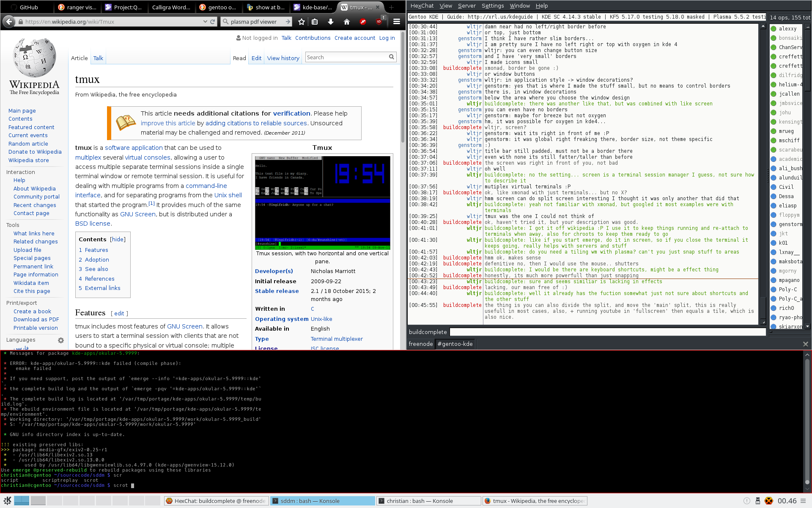Hide the Wikipedia Contents box
This screenshot has width=812, height=508.
tap(118, 239)
